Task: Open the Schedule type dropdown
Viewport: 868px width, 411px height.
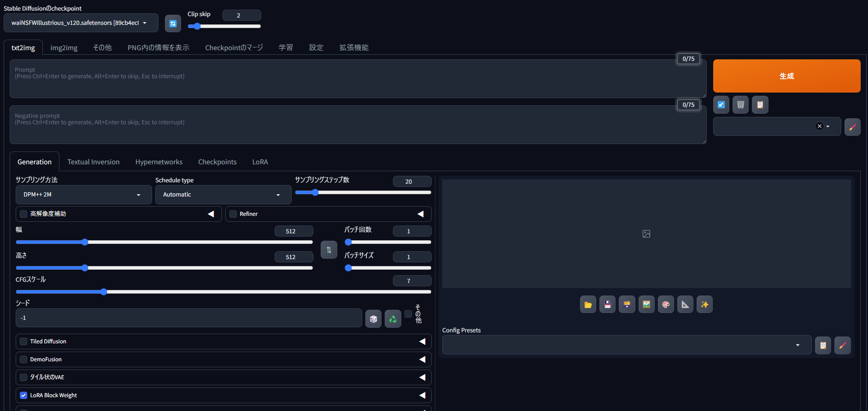Action: point(223,195)
